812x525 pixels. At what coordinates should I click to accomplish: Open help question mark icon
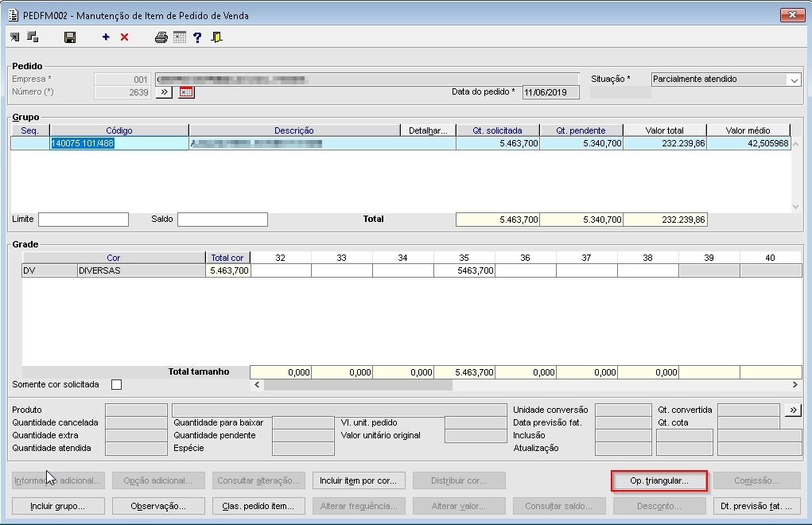[x=197, y=37]
